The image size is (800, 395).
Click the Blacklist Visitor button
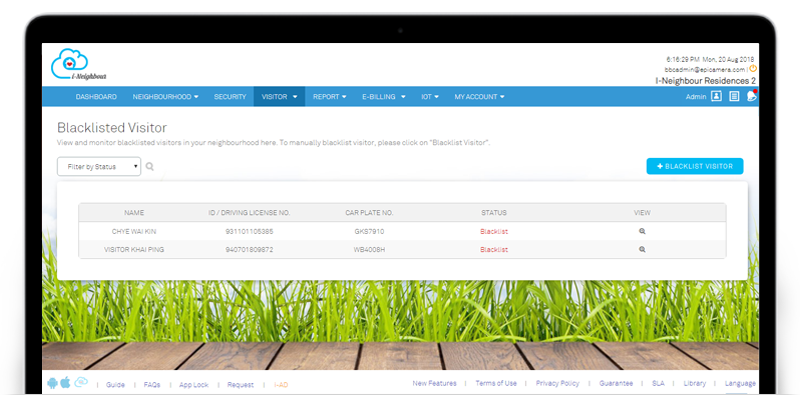click(695, 166)
